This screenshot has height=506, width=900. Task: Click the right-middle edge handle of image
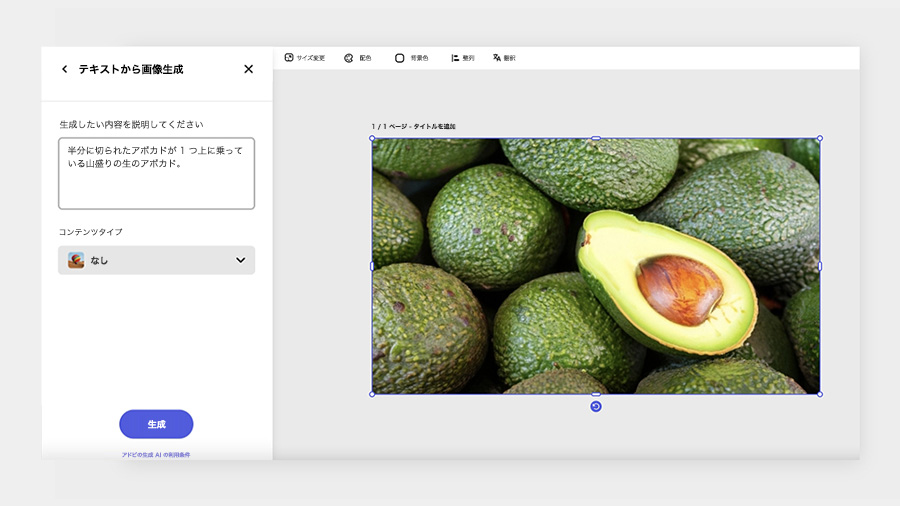820,266
